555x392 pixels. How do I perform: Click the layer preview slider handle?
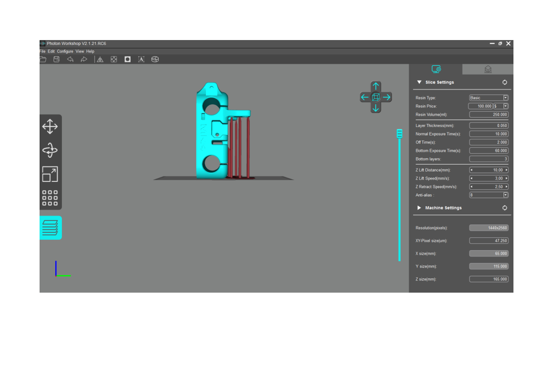pos(399,133)
